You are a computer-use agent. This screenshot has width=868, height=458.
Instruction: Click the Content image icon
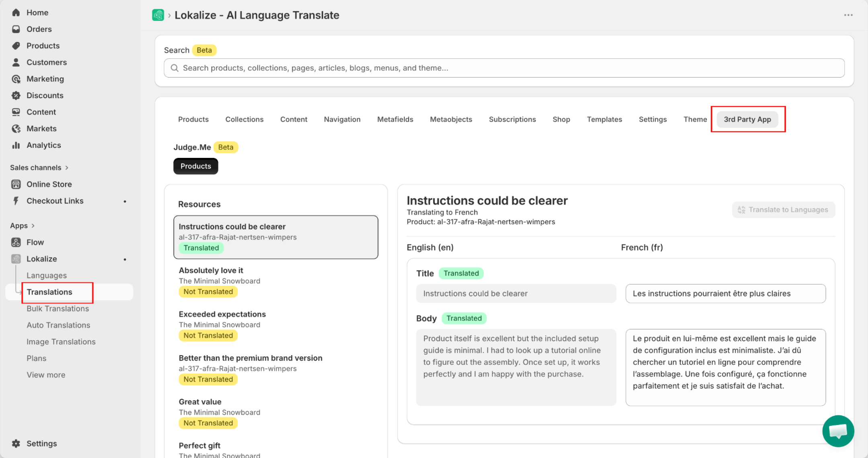[x=16, y=112]
